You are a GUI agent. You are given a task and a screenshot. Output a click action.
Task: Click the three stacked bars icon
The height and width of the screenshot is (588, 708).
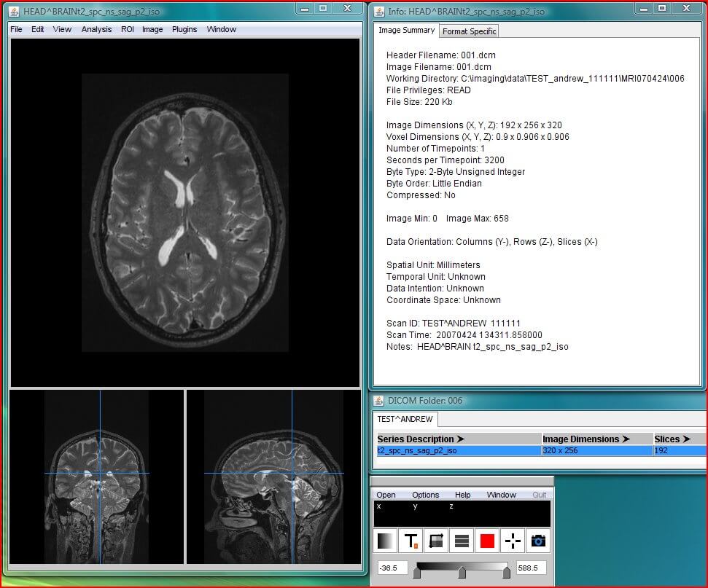point(462,541)
